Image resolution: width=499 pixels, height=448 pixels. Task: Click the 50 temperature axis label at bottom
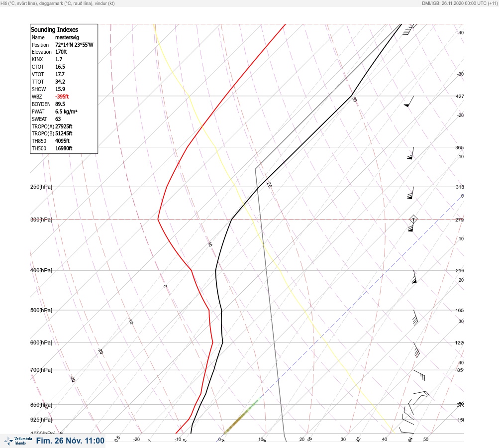(426, 440)
